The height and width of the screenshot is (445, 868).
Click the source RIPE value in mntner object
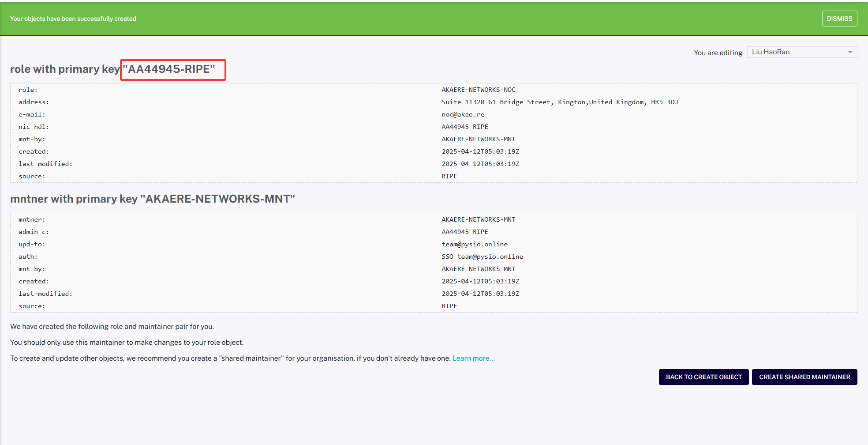point(449,306)
